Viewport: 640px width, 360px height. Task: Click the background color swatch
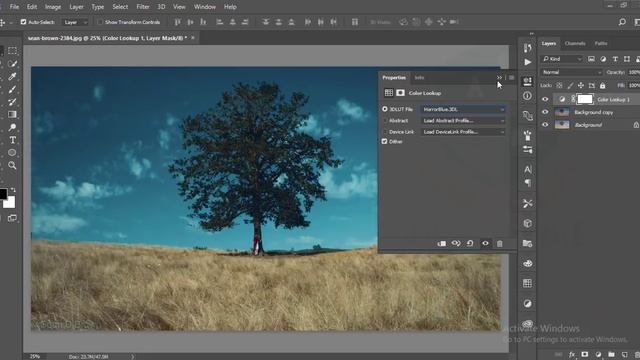(10, 202)
